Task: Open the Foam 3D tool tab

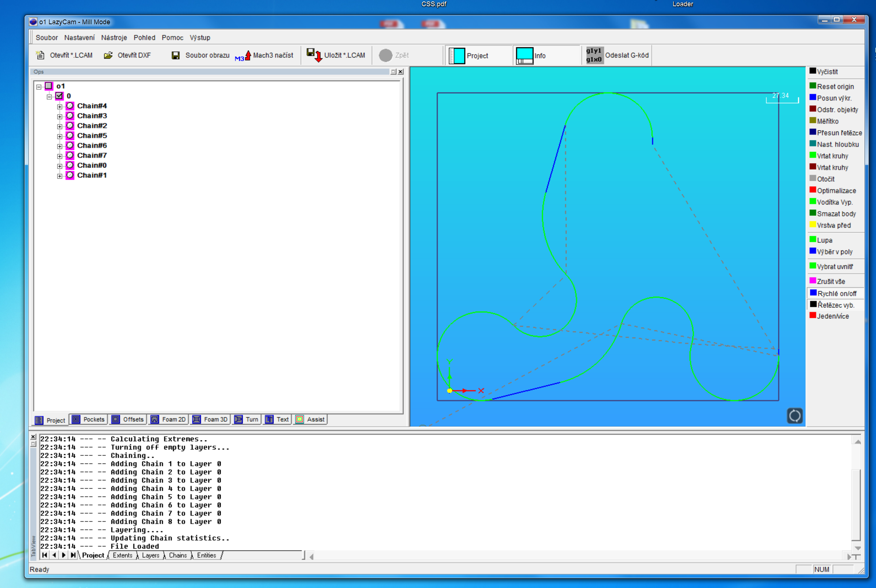Action: coord(210,419)
